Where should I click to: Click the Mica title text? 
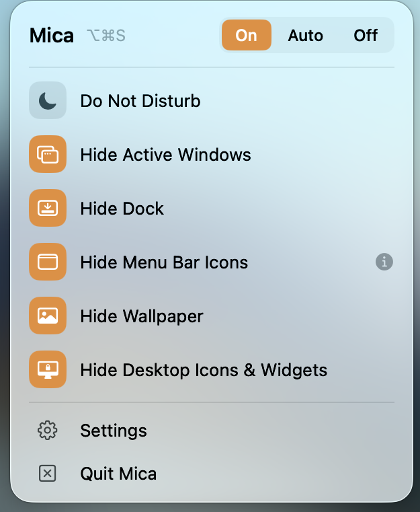[52, 35]
